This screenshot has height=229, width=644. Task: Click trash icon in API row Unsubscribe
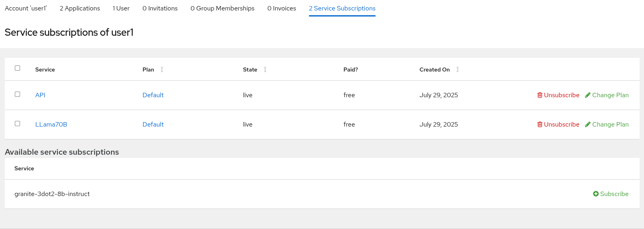pos(540,95)
